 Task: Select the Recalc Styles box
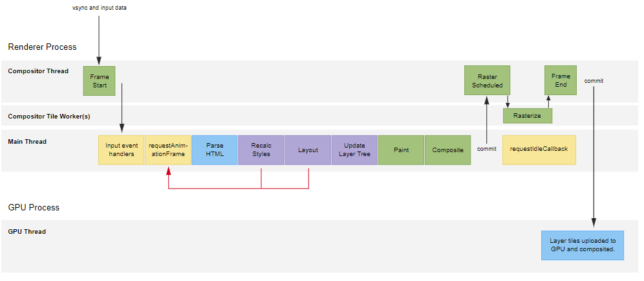tap(261, 150)
